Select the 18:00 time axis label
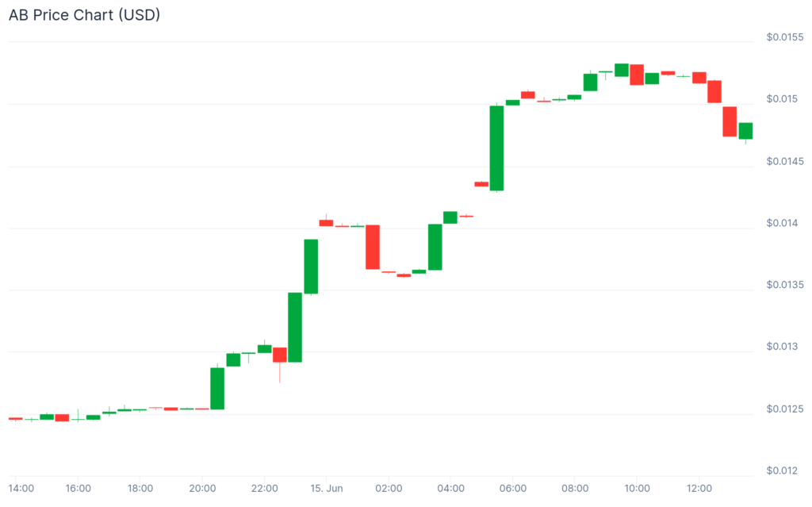 pos(140,488)
